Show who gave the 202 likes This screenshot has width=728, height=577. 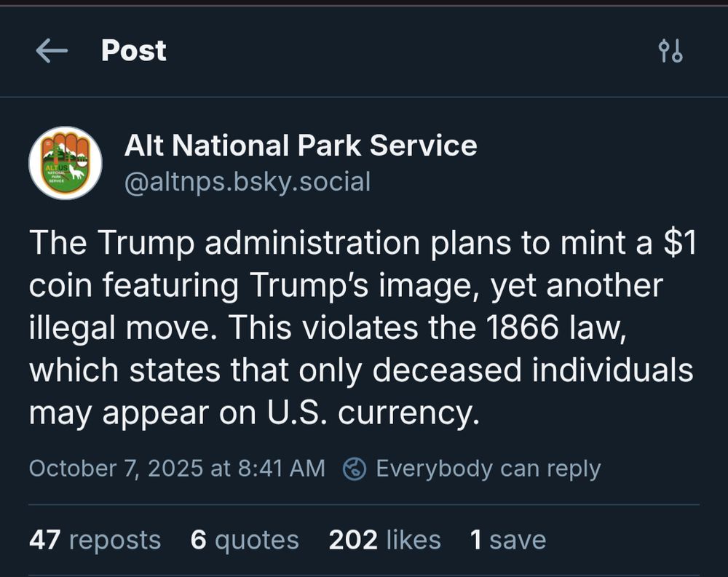coord(384,540)
